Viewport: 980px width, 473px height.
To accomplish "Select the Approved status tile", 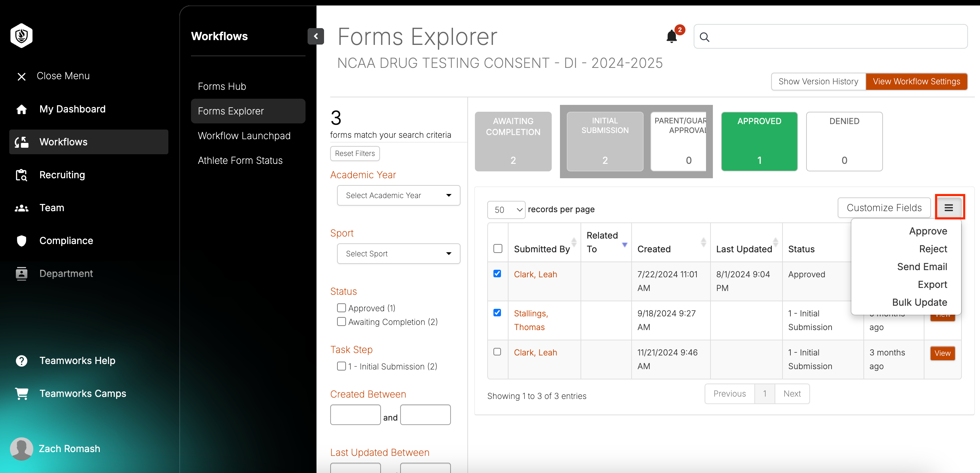I will (759, 142).
